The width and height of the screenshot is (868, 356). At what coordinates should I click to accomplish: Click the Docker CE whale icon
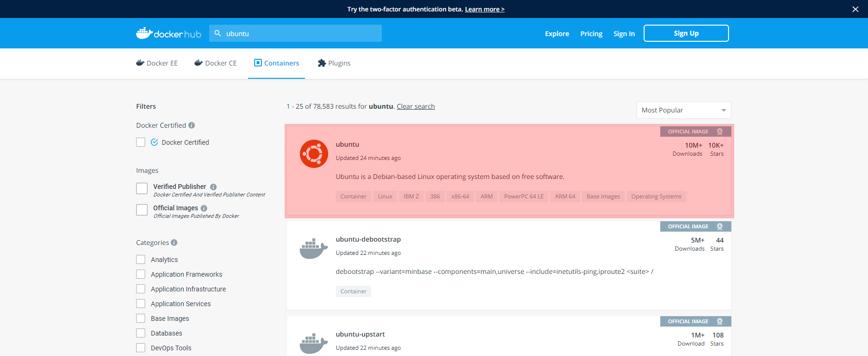[199, 63]
